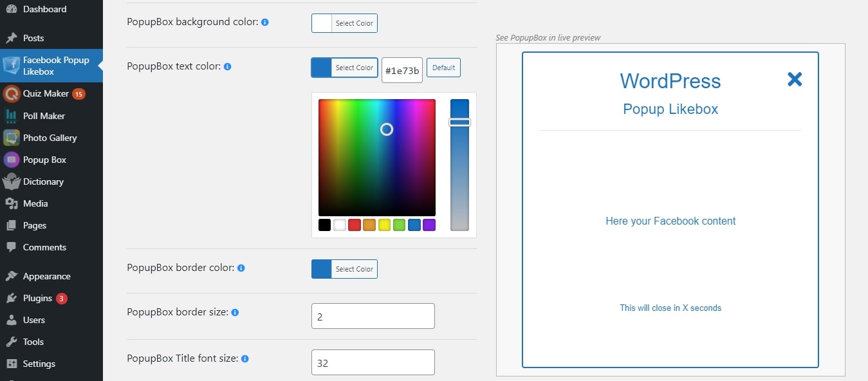Open the Dictionary menu item
The height and width of the screenshot is (381, 868).
click(51, 181)
